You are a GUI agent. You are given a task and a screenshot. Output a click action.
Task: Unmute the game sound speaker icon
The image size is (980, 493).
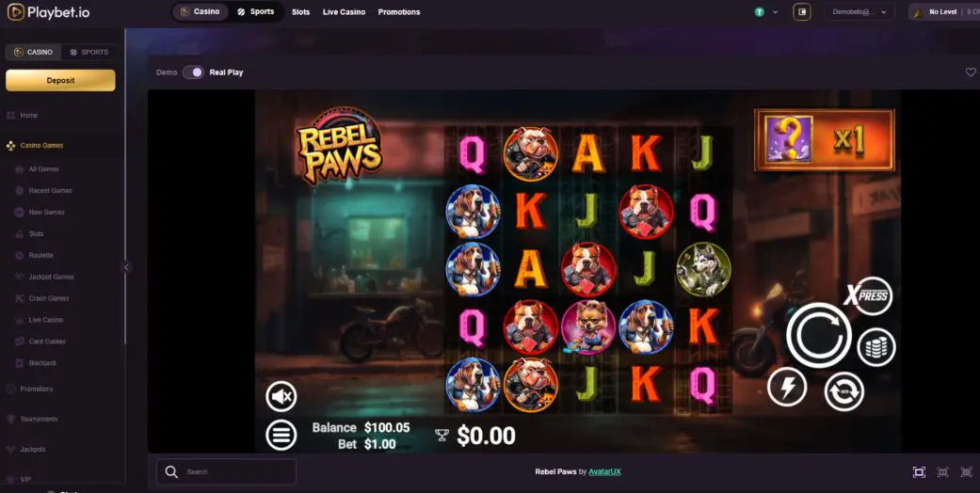coord(281,396)
